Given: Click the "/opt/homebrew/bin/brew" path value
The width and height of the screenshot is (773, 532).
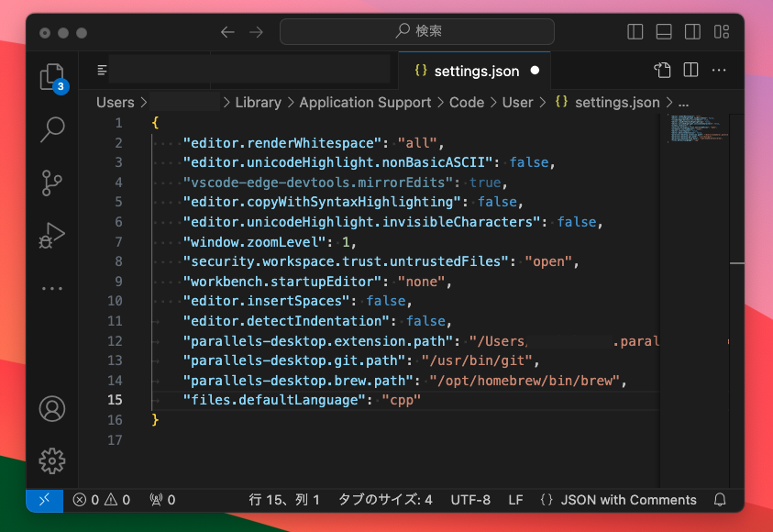Looking at the screenshot, I should click(525, 381).
